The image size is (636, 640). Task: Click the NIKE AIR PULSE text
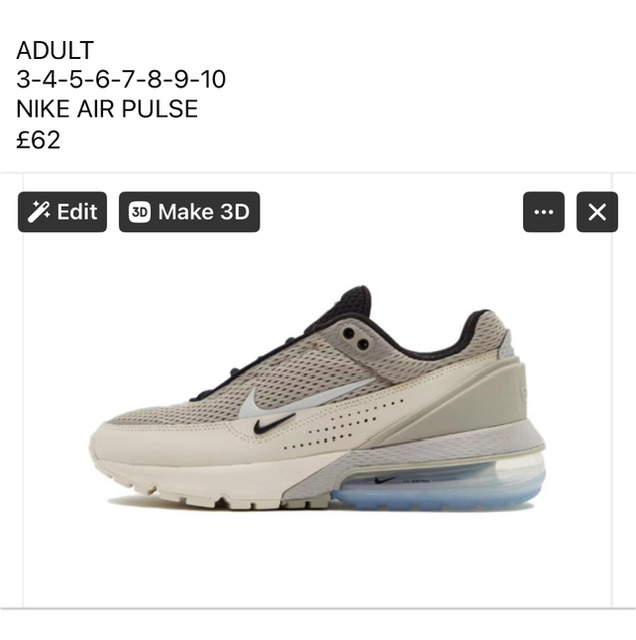pos(107,109)
